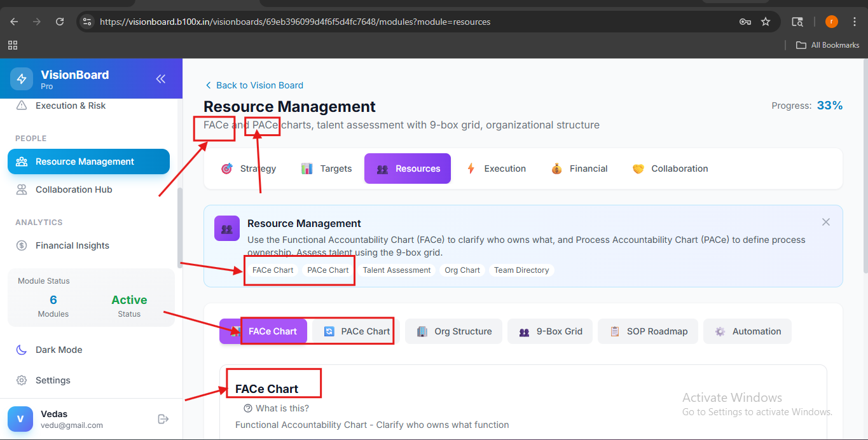Open the 9-Box Grid sub-tab

[x=550, y=331]
